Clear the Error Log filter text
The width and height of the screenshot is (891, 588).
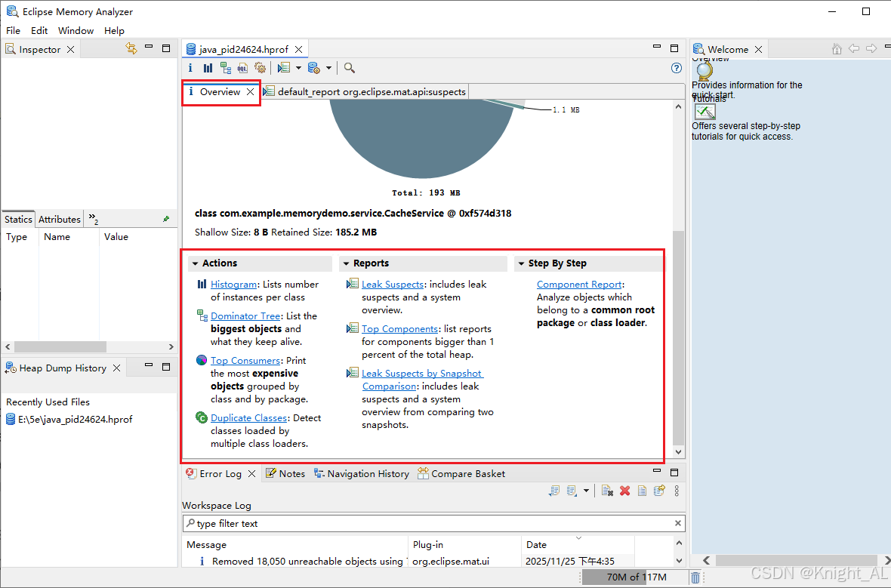pyautogui.click(x=677, y=523)
